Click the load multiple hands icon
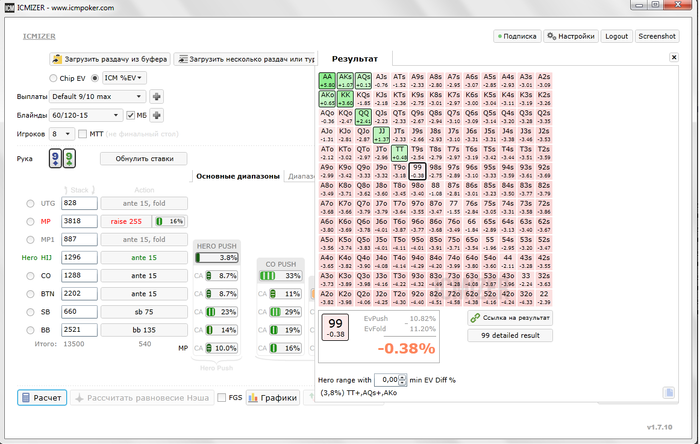This screenshot has width=700, height=444. tap(182, 59)
